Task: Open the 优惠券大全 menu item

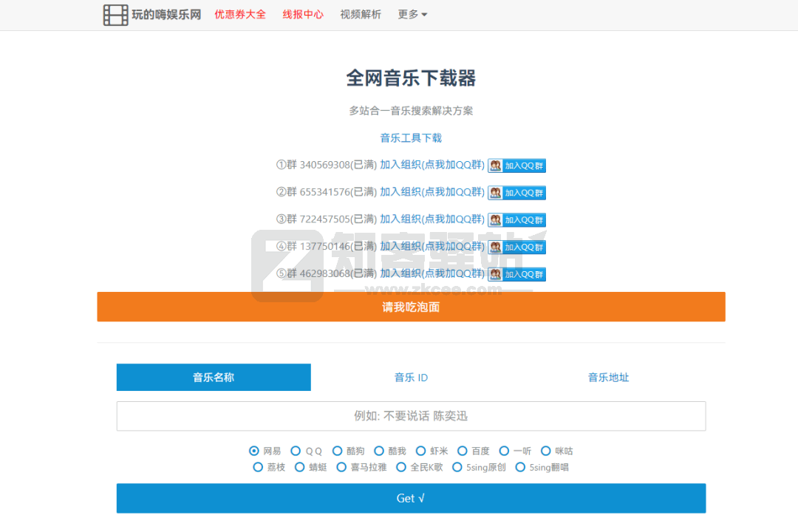Action: [240, 14]
